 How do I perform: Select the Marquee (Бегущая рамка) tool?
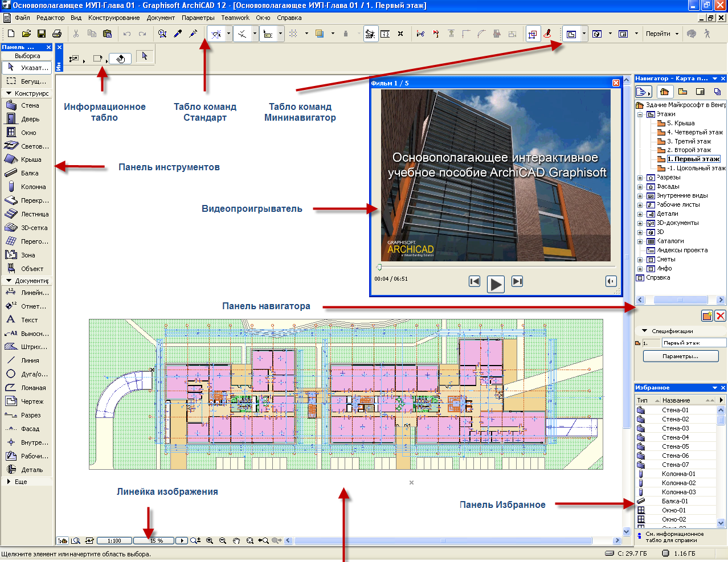pyautogui.click(x=27, y=81)
